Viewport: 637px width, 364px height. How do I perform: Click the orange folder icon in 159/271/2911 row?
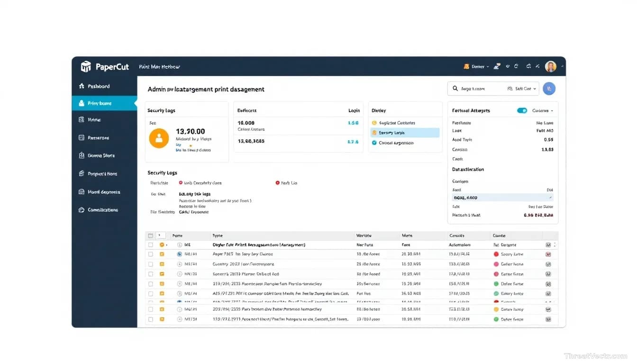[x=162, y=319]
